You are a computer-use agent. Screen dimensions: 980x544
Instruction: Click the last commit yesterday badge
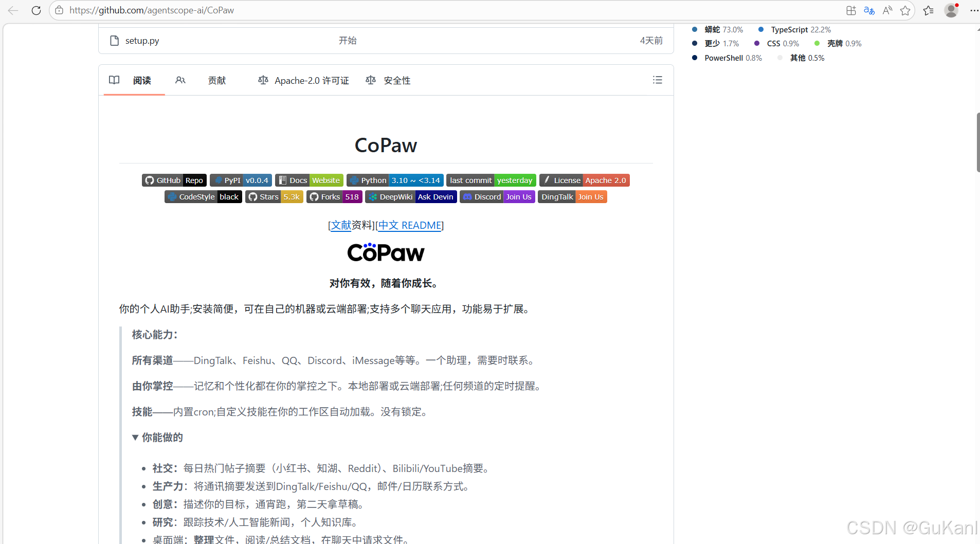pos(491,180)
